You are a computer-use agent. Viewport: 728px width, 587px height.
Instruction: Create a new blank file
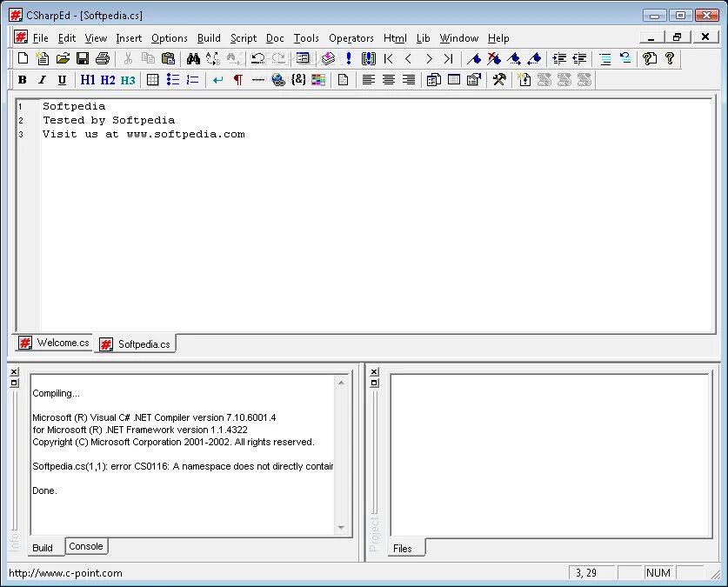coord(23,58)
